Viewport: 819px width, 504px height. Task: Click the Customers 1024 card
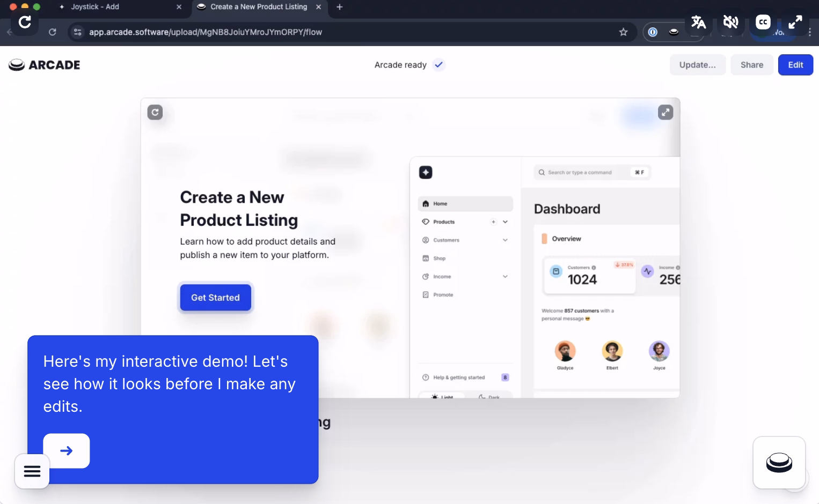tap(590, 276)
